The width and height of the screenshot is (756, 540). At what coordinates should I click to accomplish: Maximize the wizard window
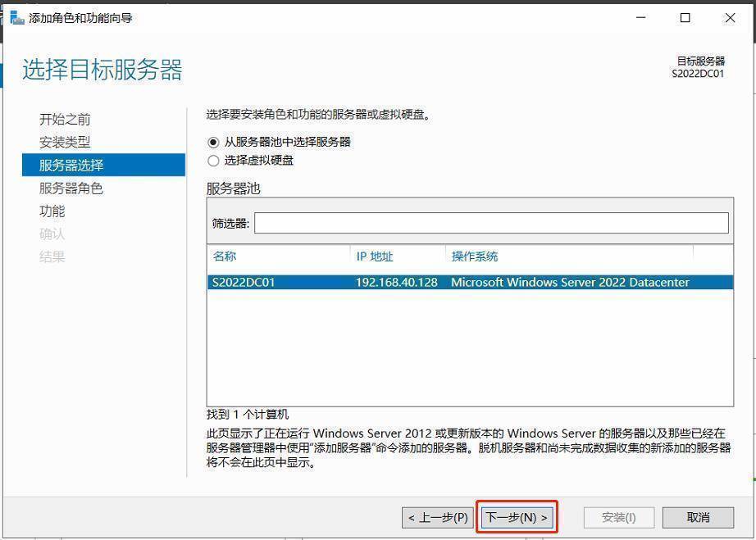pos(685,18)
